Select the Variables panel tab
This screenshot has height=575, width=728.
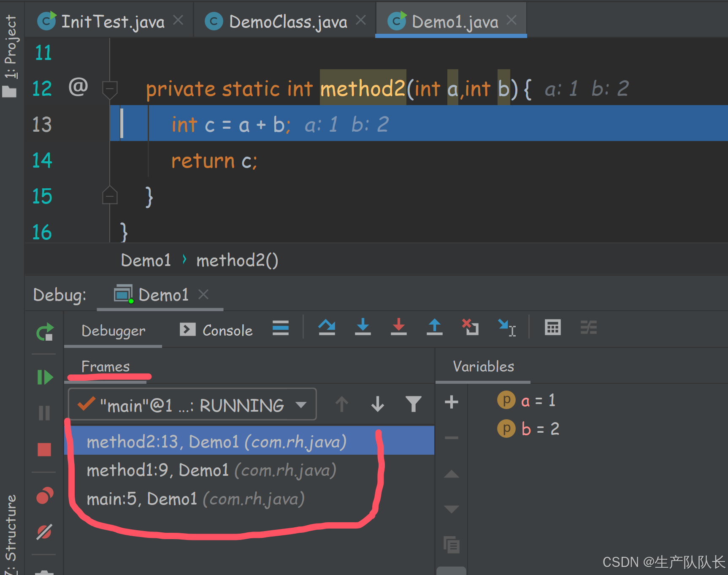pyautogui.click(x=483, y=366)
